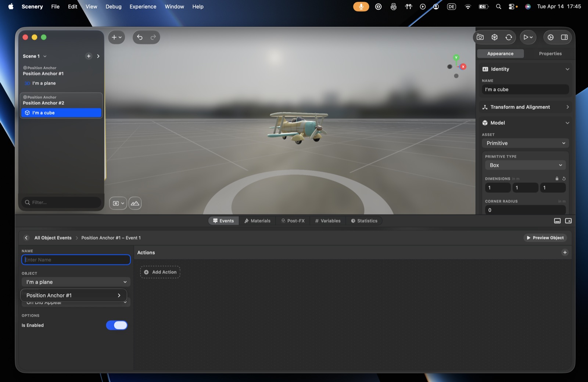Image resolution: width=588 pixels, height=382 pixels.
Task: Click the camera snapshot icon
Action: [480, 37]
